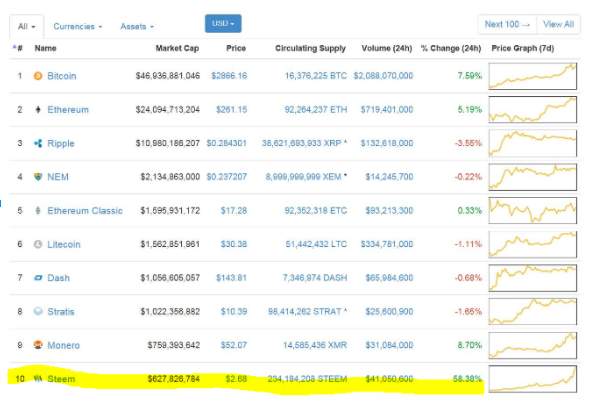
Task: Expand the Currencies dropdown menu
Action: pyautogui.click(x=78, y=27)
